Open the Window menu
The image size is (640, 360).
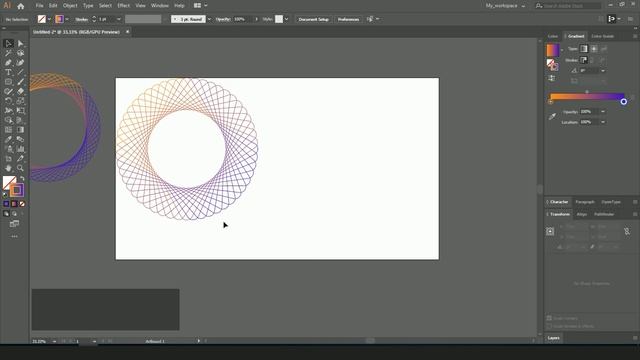[160, 6]
